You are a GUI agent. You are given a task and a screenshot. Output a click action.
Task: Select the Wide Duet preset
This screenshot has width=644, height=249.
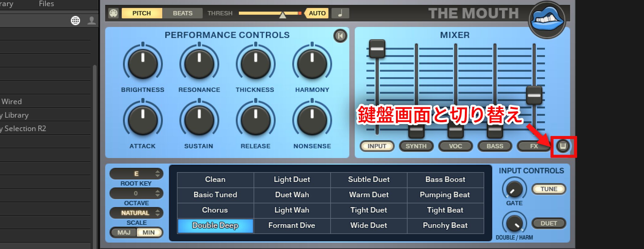[369, 225]
